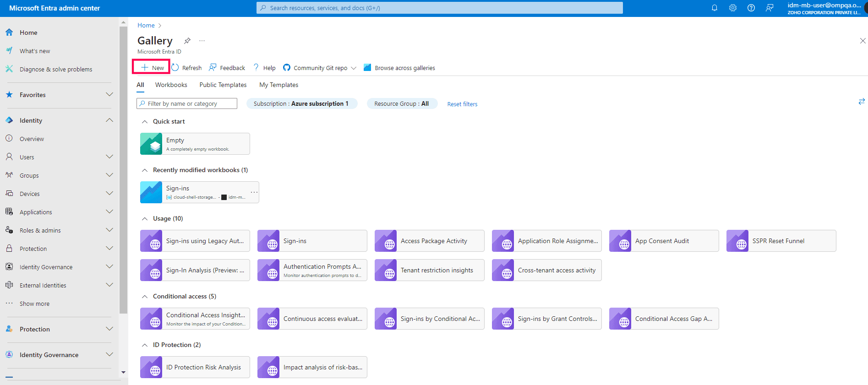Viewport: 868px width, 385px height.
Task: Open Help in the gallery toolbar
Action: (264, 68)
